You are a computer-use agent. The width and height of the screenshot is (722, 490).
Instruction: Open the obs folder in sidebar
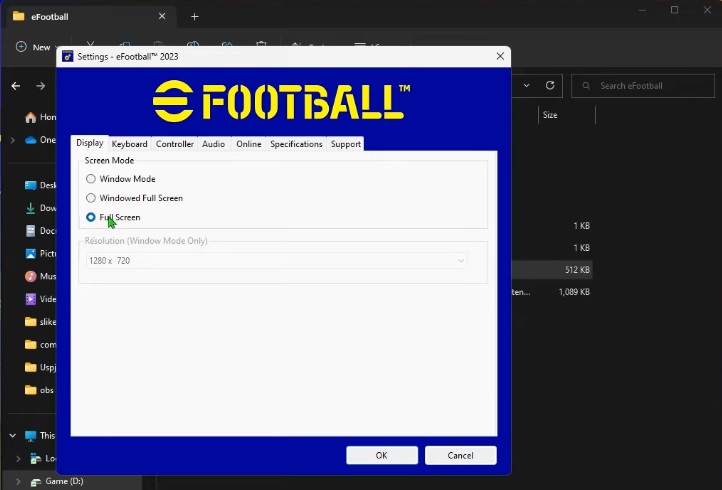coord(41,390)
